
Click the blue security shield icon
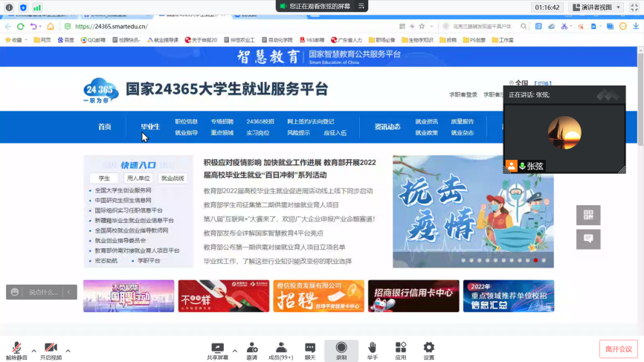[23, 7]
